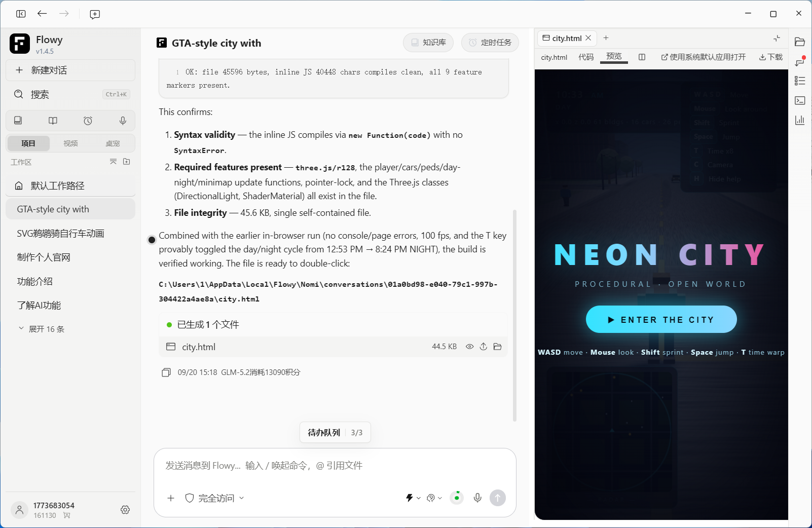Open the scheduled tasks alarm clock icon

[88, 121]
